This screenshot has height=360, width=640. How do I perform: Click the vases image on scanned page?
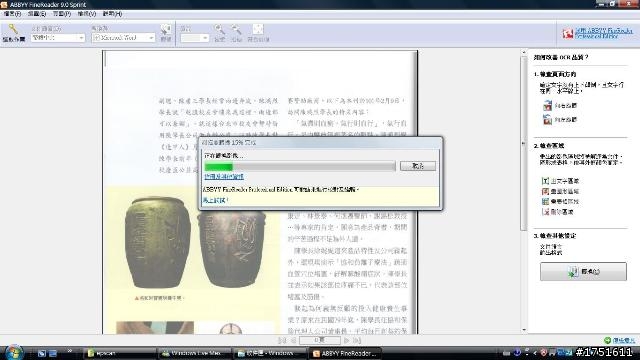[195, 243]
